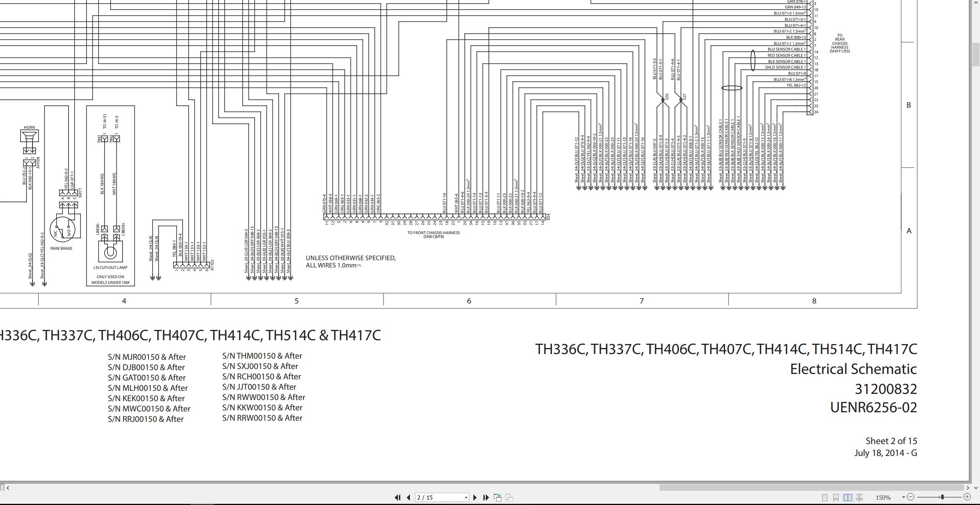Click the next view icon
980x505 pixels.
click(x=509, y=497)
